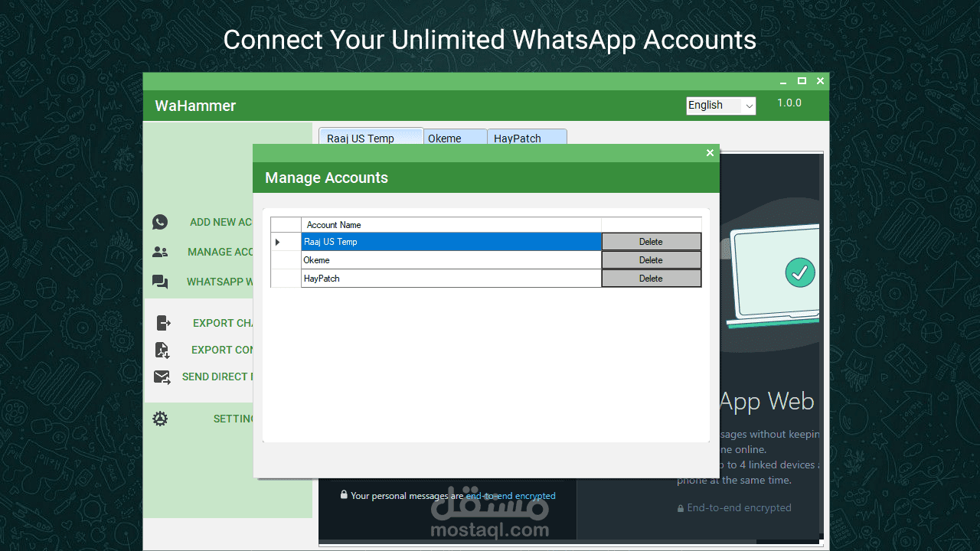Delete the Raaj US Temp account

point(651,242)
